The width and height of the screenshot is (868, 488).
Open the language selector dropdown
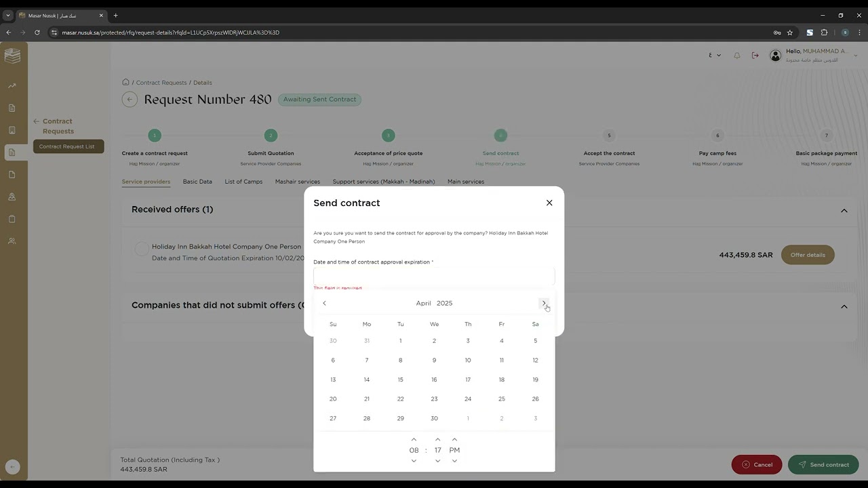click(715, 56)
